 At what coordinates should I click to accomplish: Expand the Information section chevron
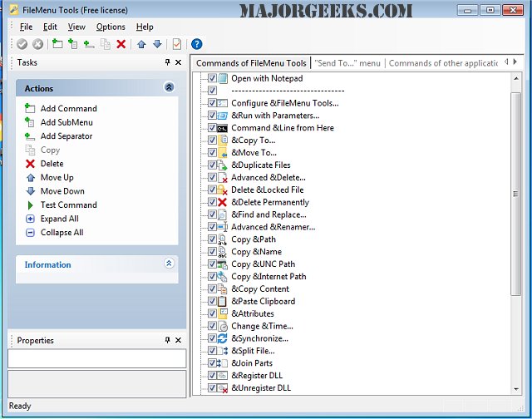click(x=170, y=264)
